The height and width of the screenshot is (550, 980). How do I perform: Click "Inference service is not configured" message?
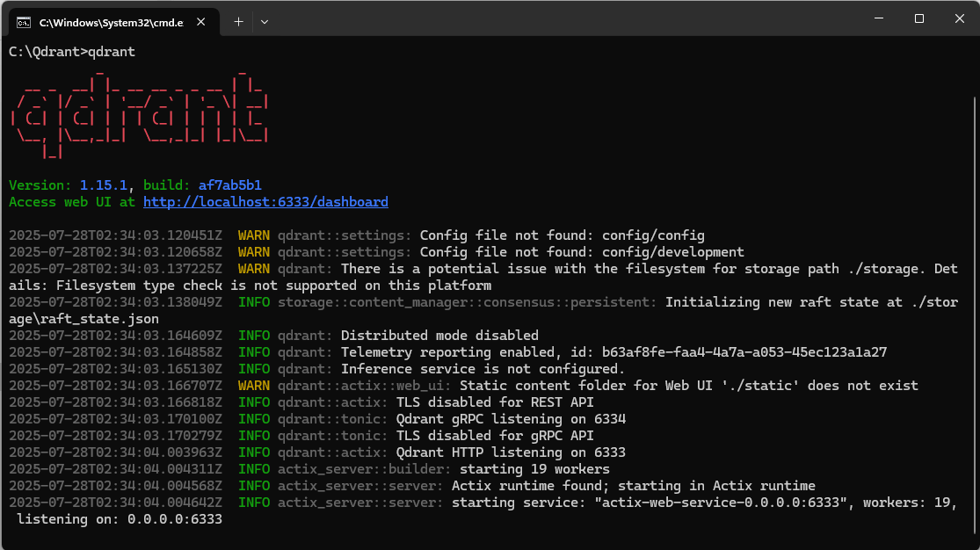(483, 369)
